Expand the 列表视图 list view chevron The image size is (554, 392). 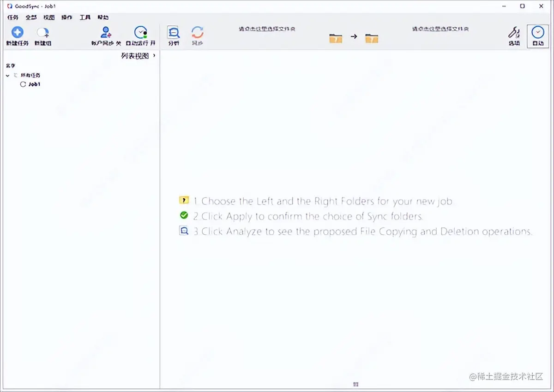pos(154,56)
